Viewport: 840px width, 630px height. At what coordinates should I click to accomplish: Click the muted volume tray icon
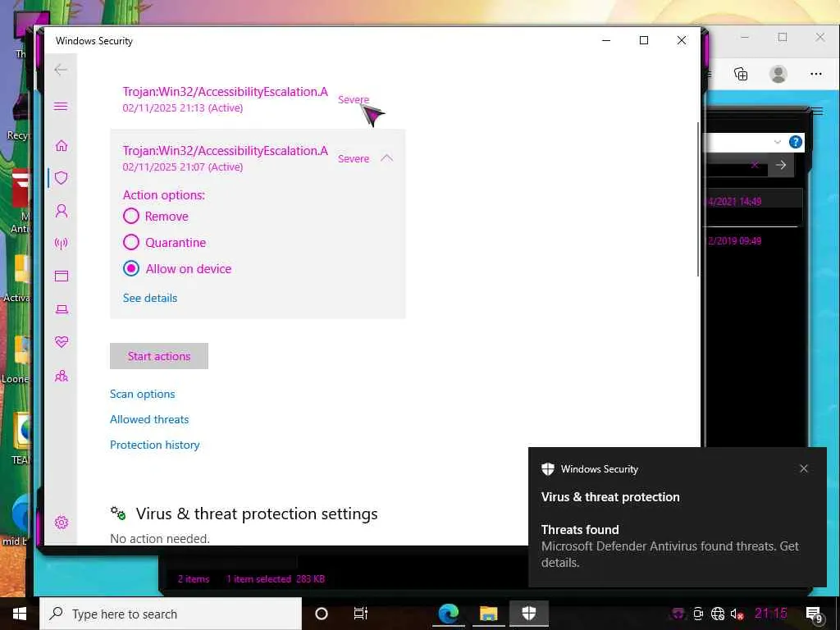pyautogui.click(x=737, y=614)
